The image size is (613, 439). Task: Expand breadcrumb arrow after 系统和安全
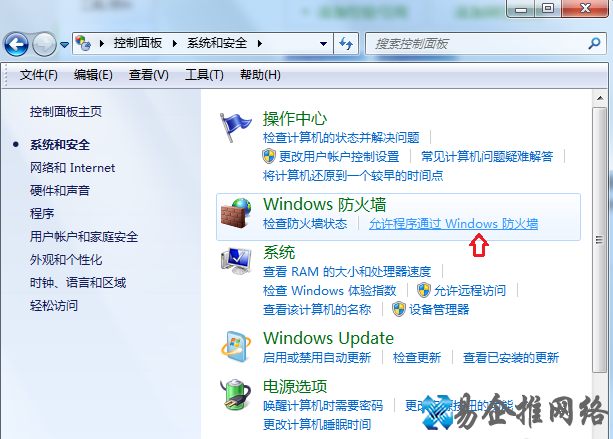point(259,44)
